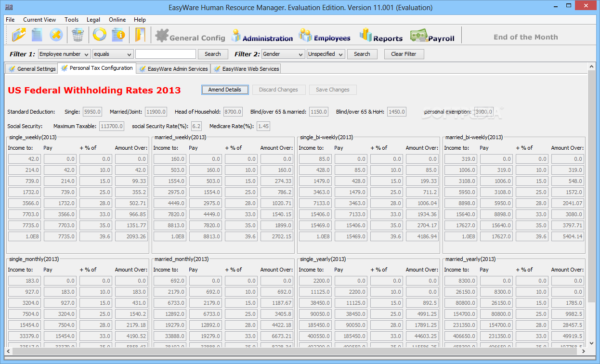Open the Employees section
This screenshot has height=364, width=600.
pos(324,36)
